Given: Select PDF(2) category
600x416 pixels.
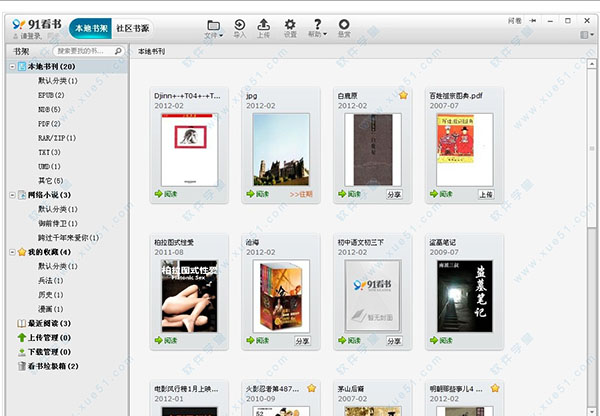Looking at the screenshot, I should (x=49, y=124).
